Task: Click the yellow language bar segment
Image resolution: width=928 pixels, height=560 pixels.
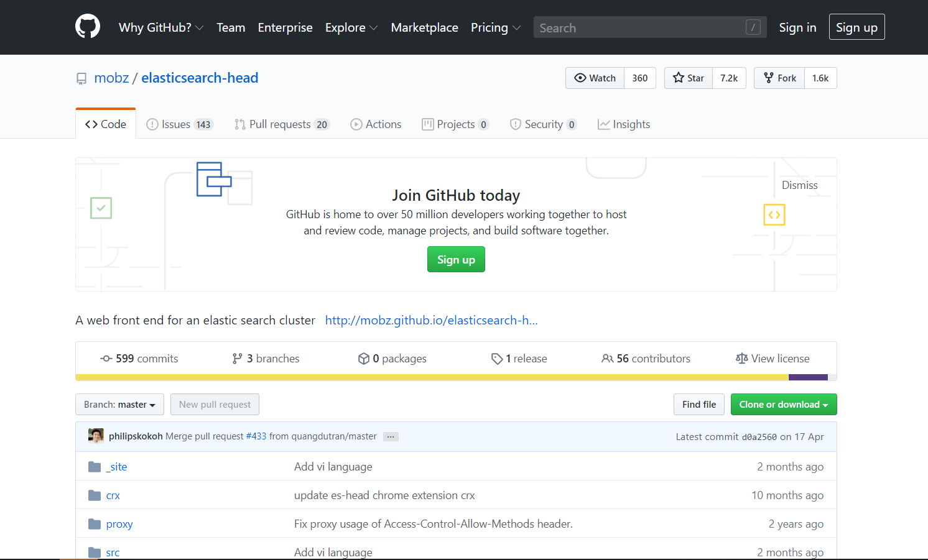Action: point(432,377)
